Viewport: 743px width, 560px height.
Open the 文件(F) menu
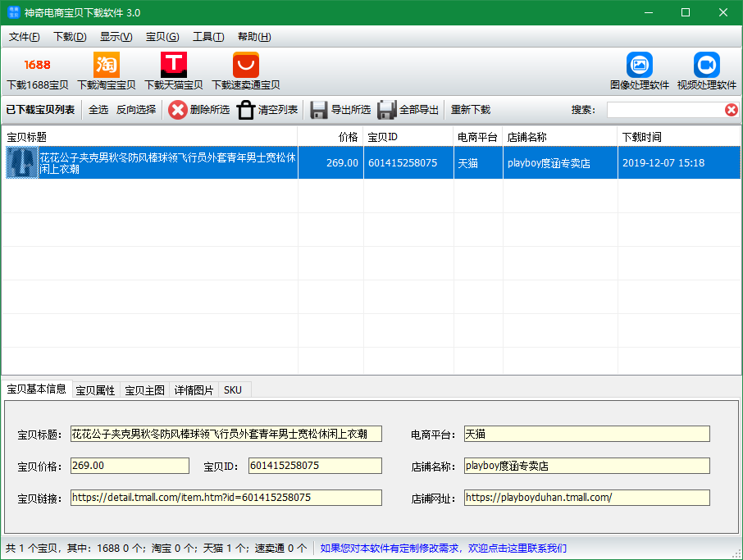[x=25, y=37]
